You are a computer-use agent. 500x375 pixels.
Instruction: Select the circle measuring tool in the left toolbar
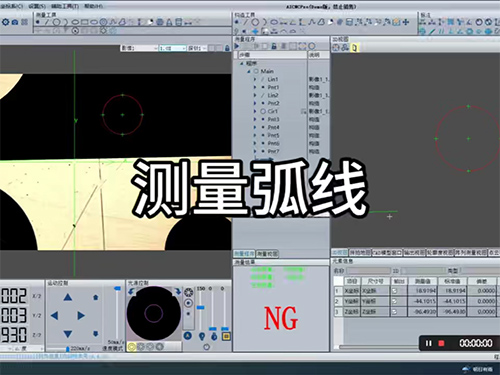(56, 22)
